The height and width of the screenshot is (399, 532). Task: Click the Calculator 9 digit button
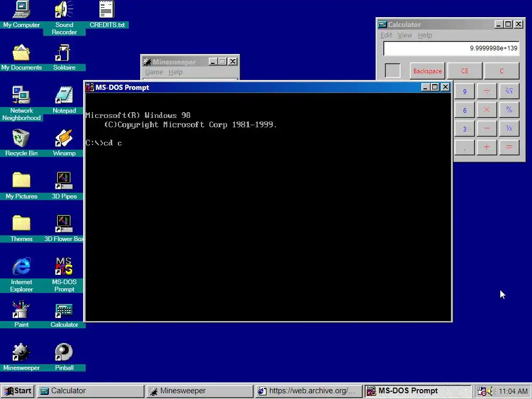click(x=464, y=91)
